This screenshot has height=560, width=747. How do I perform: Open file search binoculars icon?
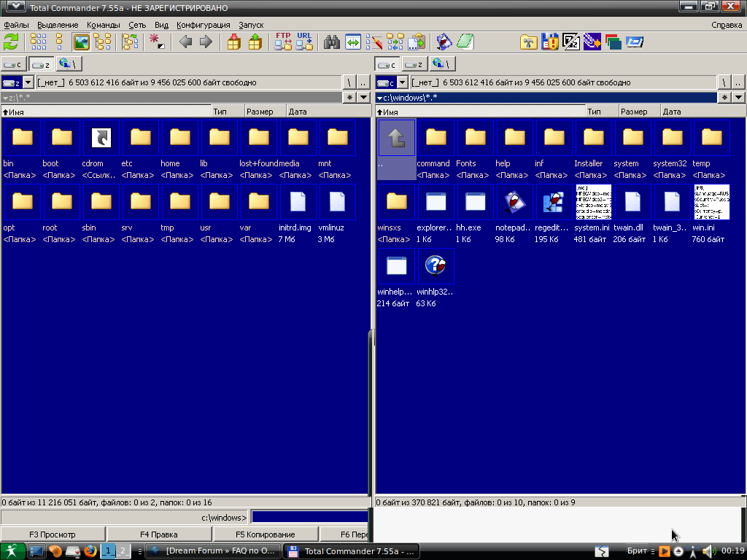click(x=332, y=42)
